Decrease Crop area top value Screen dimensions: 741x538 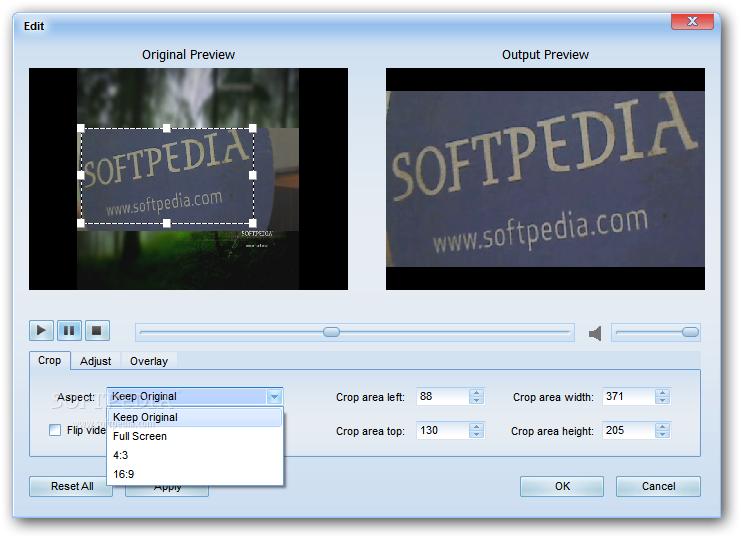476,434
